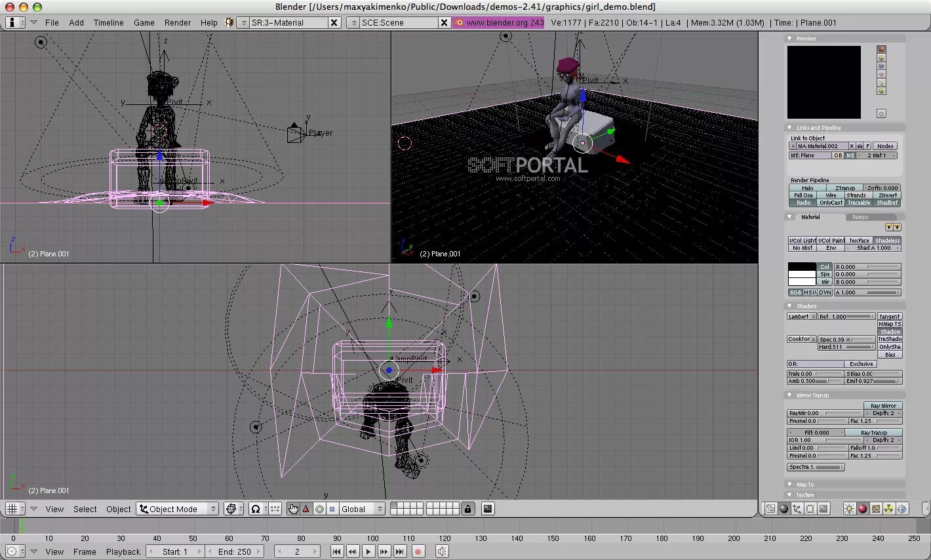Open the Object Mode dropdown
Image resolution: width=931 pixels, height=560 pixels.
pos(177,509)
